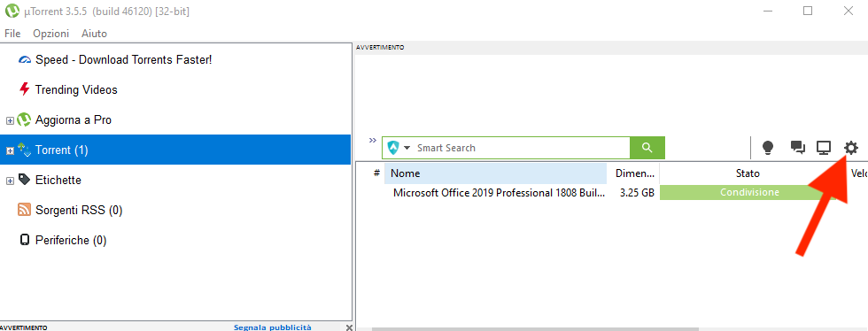Click the chat bubbles icon in toolbar
Screen dimensions: 868x331
point(797,148)
